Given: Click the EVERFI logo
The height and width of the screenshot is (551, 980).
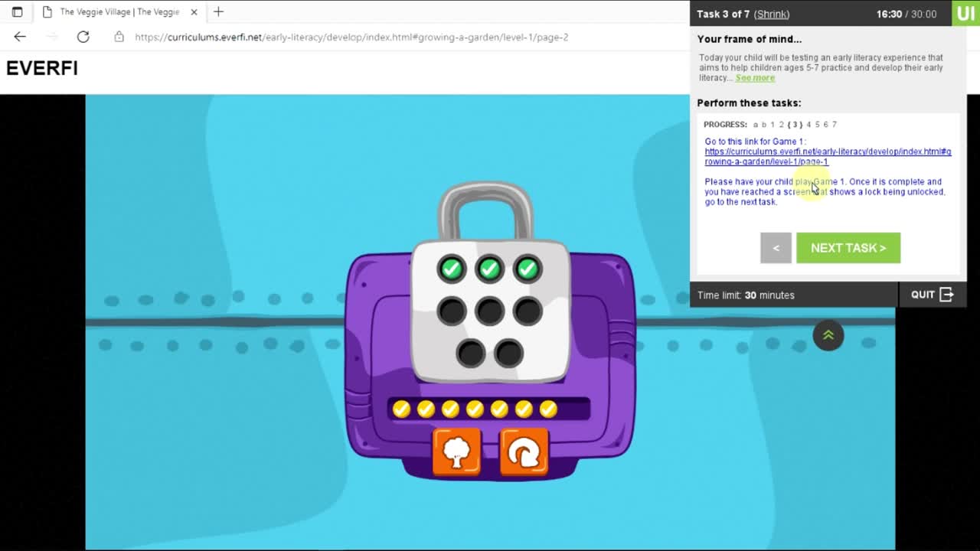Looking at the screenshot, I should click(x=42, y=68).
